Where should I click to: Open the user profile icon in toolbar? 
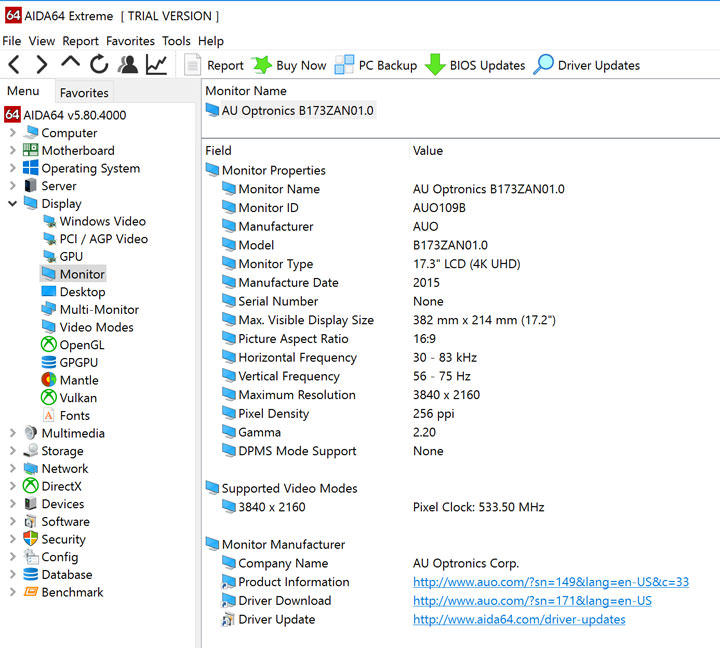pyautogui.click(x=128, y=65)
